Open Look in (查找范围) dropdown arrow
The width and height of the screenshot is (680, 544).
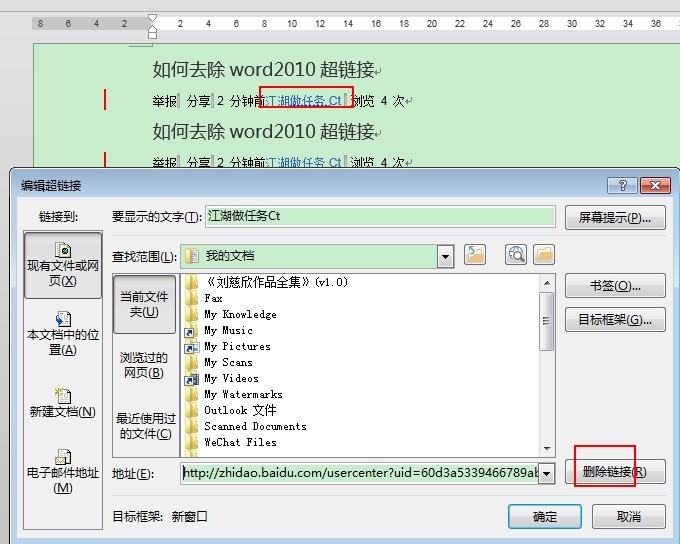(445, 256)
